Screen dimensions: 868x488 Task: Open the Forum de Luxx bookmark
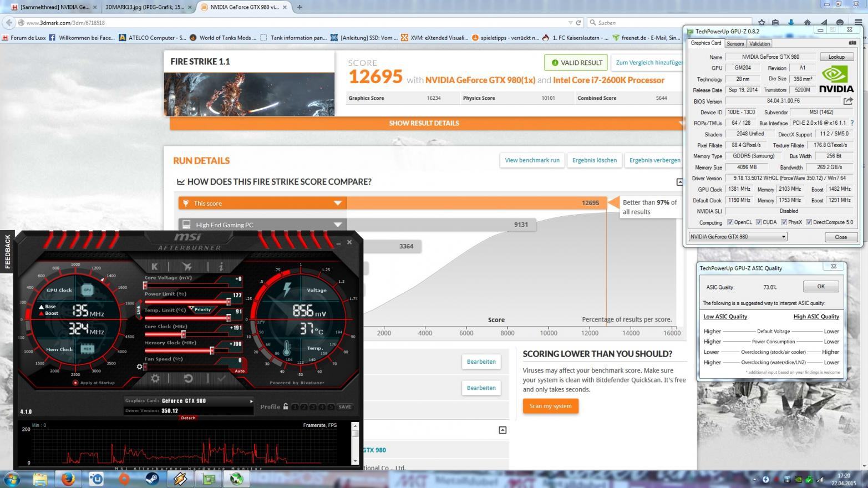click(x=23, y=38)
